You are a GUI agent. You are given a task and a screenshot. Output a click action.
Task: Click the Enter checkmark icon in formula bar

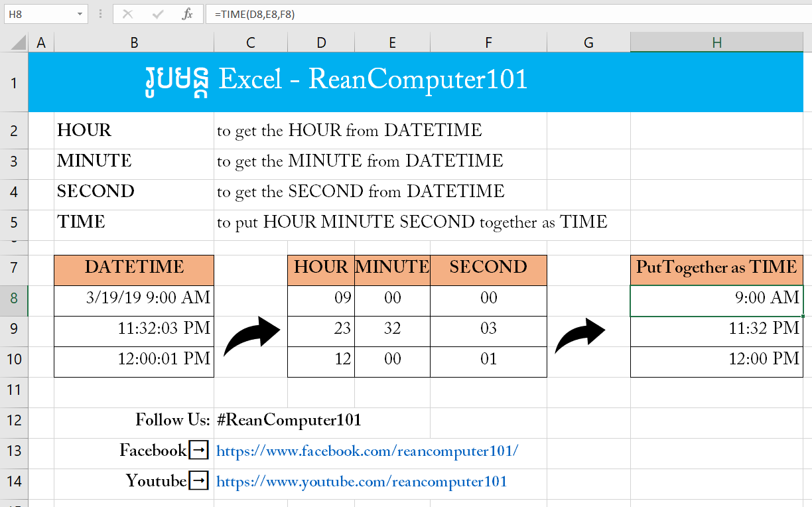pyautogui.click(x=158, y=14)
